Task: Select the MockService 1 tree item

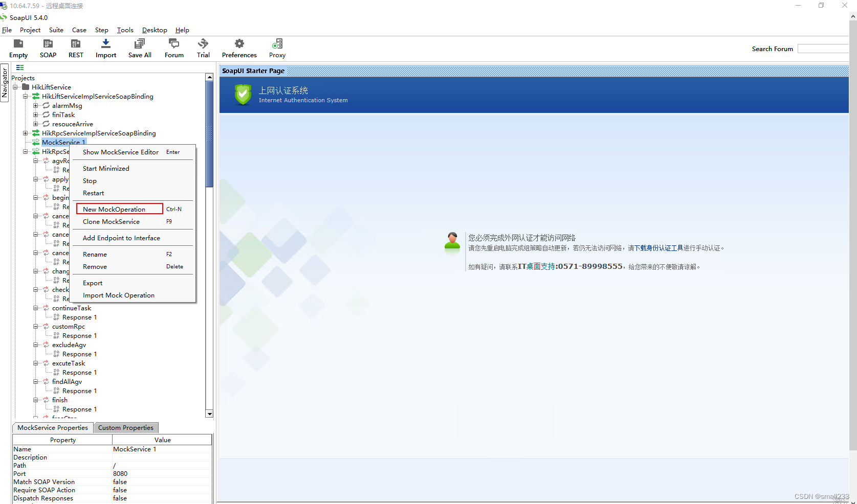Action: coord(63,142)
